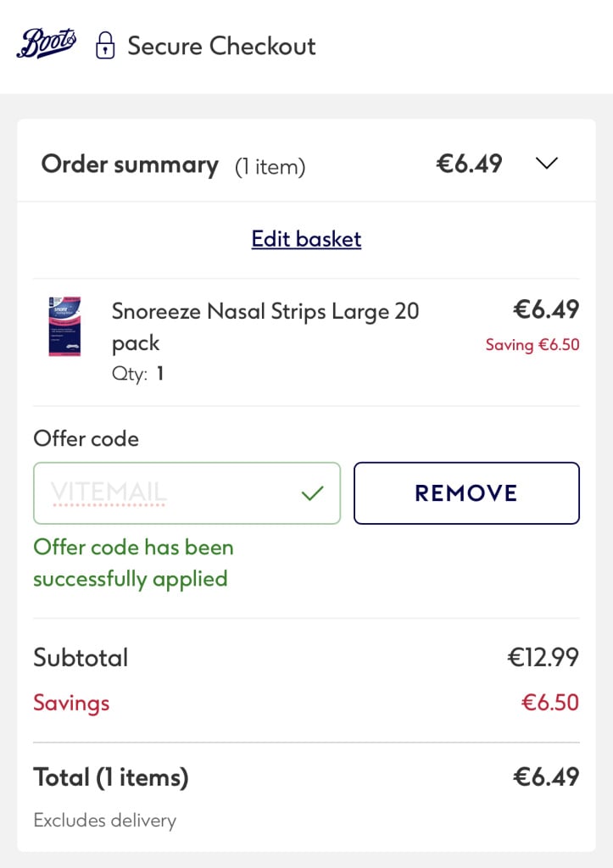Click the Secure Checkout title text
This screenshot has height=868, width=613.
[221, 46]
